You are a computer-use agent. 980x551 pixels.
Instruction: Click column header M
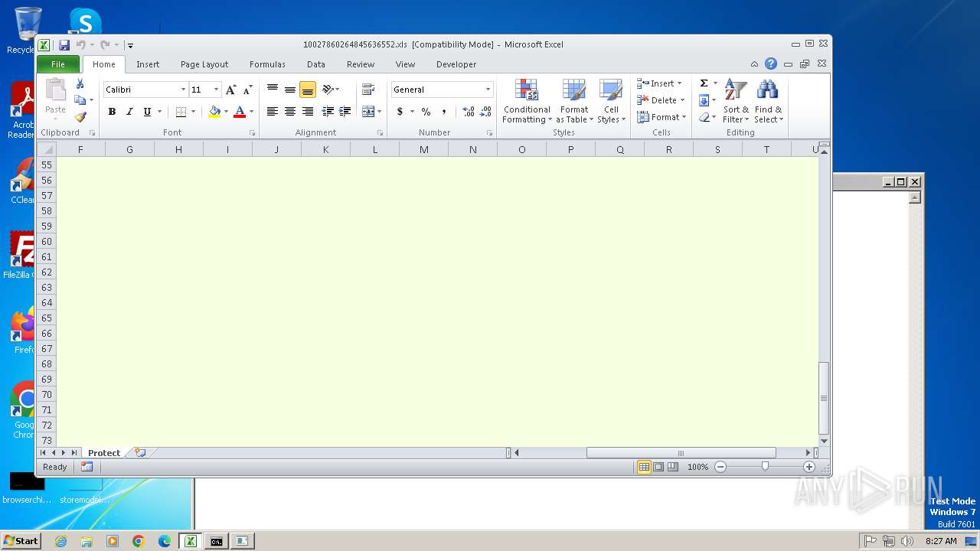(423, 149)
